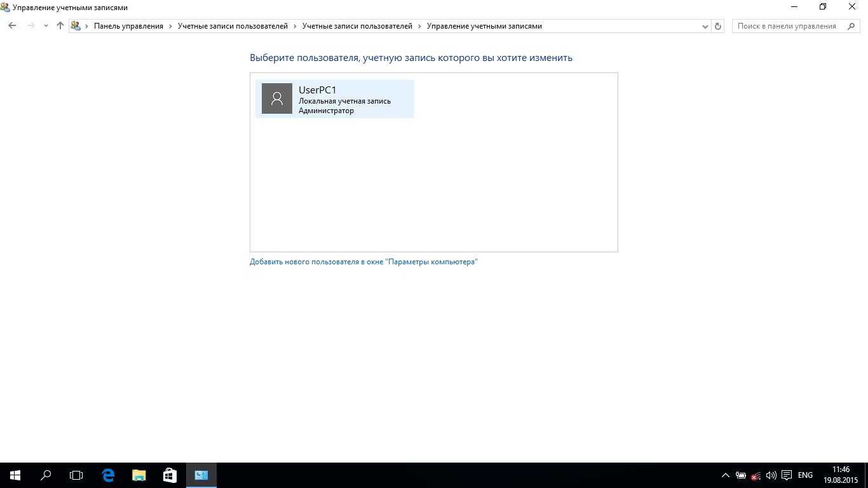
Task: Click the battery tray icon
Action: [741, 475]
